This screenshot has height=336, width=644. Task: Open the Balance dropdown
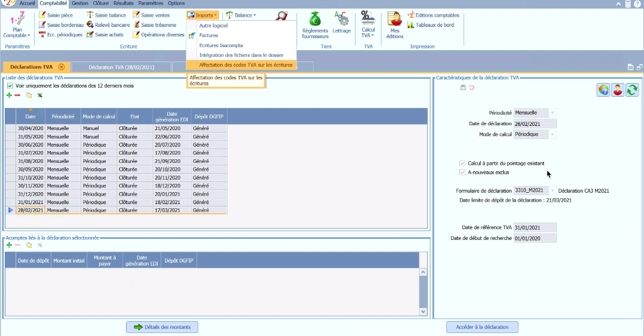click(x=241, y=15)
